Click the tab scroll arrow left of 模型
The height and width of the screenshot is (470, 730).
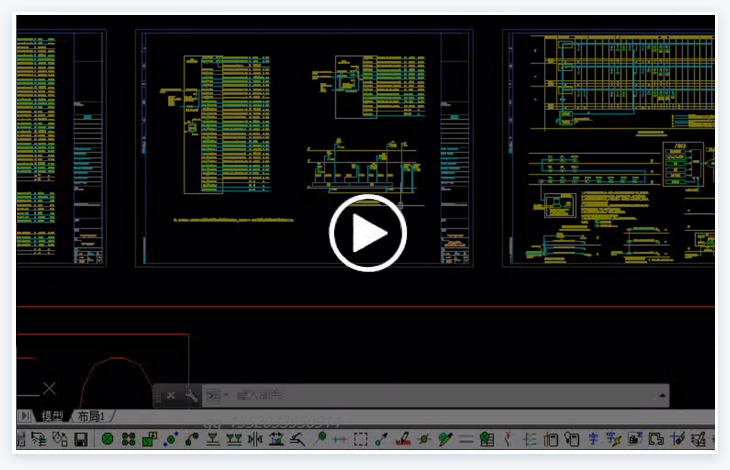[x=25, y=416]
